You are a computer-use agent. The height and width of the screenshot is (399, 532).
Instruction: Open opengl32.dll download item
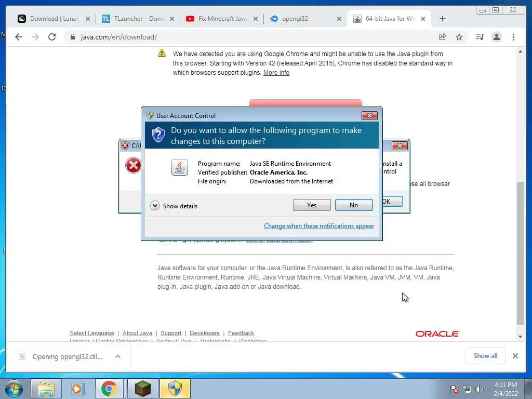[x=60, y=356]
